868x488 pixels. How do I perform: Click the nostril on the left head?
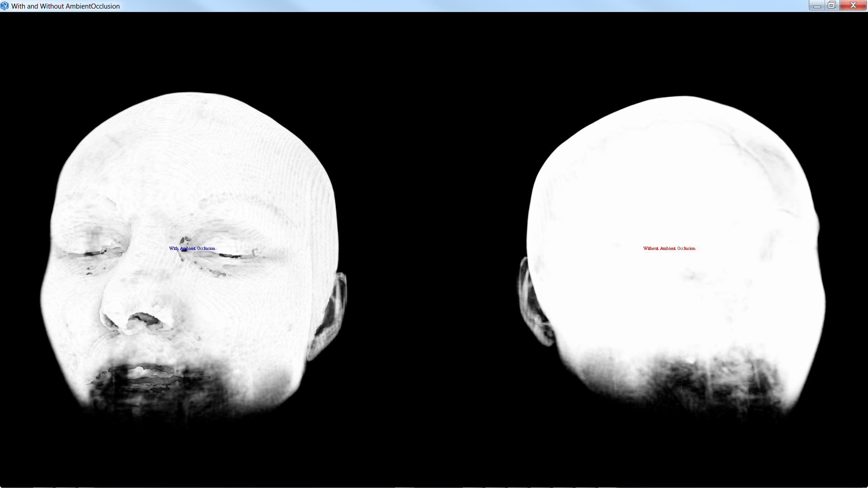[x=146, y=319]
